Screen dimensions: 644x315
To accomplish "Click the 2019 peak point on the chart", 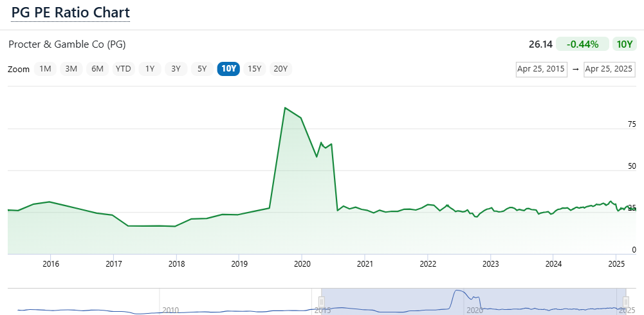I will pos(285,108).
